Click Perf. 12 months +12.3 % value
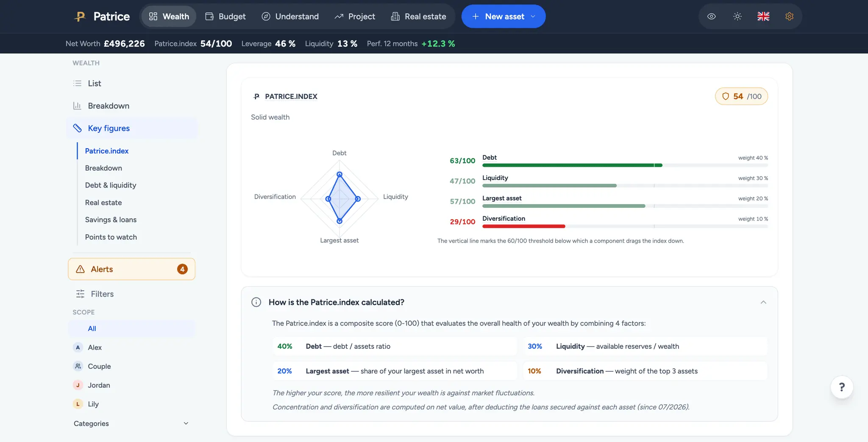Screen dimensions: 868x442 [438, 44]
